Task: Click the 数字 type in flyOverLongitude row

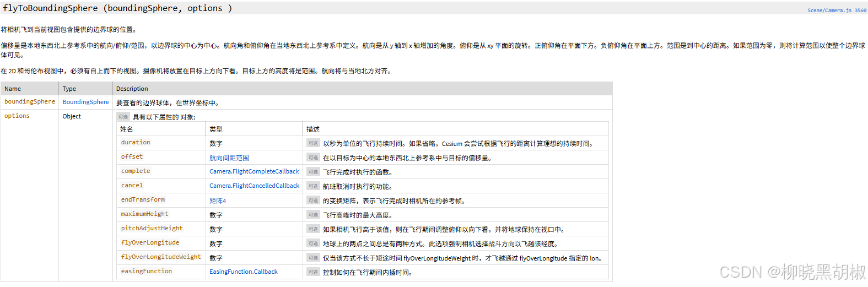Action: point(216,244)
